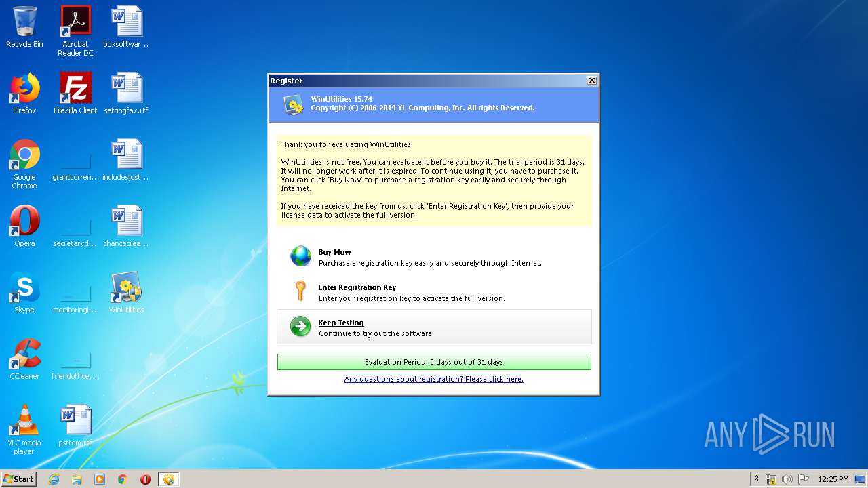Screen dimensions: 868x488
Task: Open includesjust document on desktop
Action: coord(126,160)
